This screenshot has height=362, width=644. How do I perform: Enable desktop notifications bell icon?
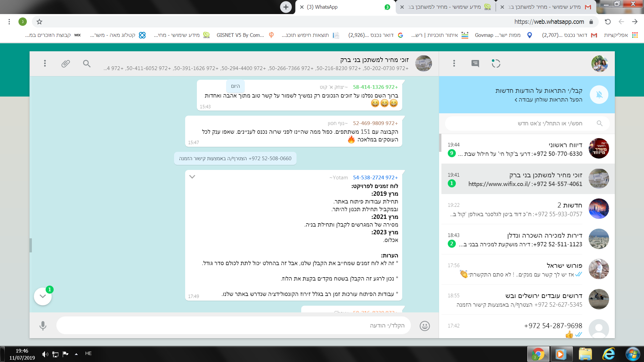tap(599, 95)
